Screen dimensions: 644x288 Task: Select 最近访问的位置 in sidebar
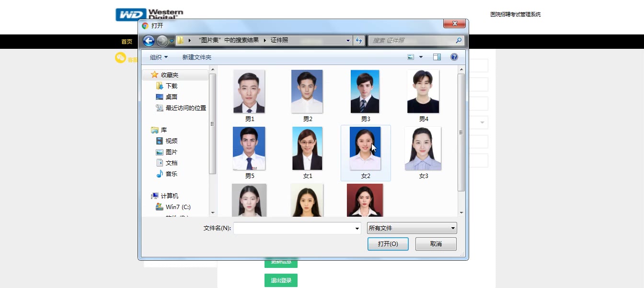181,108
